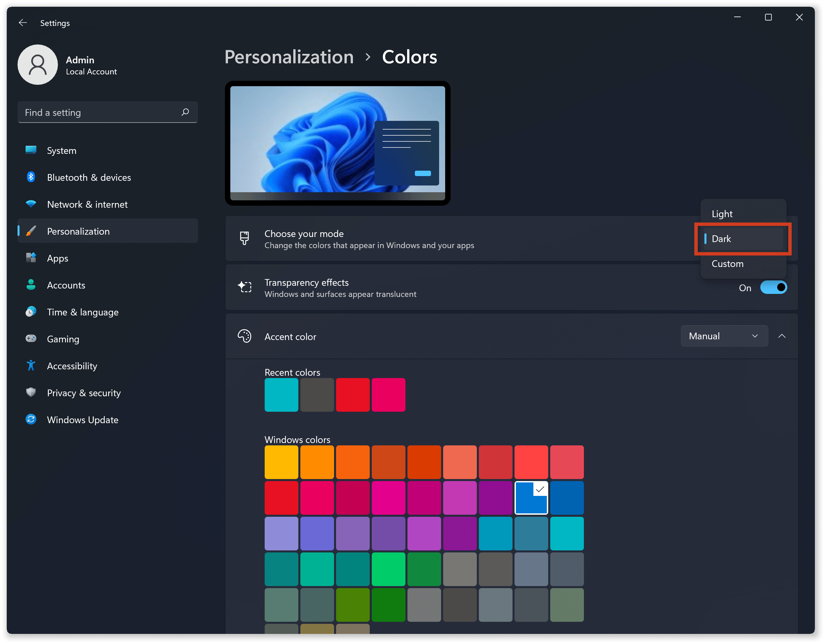Click the Find a setting search field
825x644 pixels.
coord(107,112)
